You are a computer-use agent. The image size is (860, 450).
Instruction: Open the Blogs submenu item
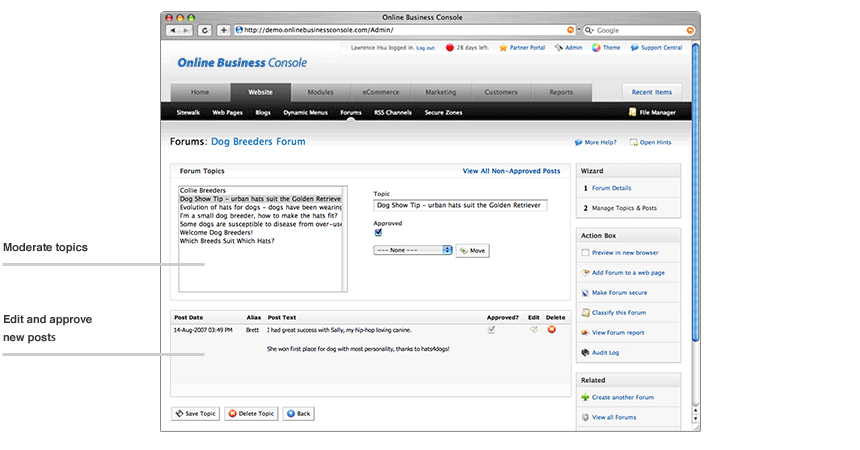262,113
